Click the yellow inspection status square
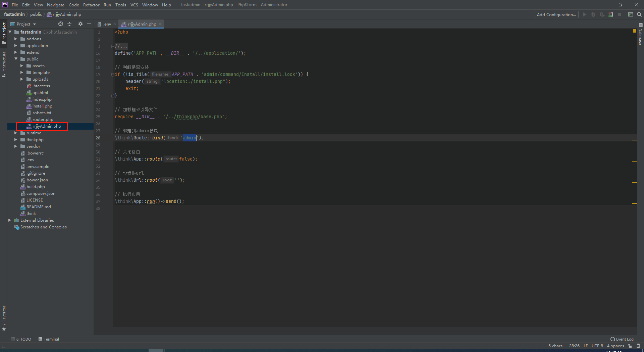This screenshot has height=352, width=644. tap(635, 31)
